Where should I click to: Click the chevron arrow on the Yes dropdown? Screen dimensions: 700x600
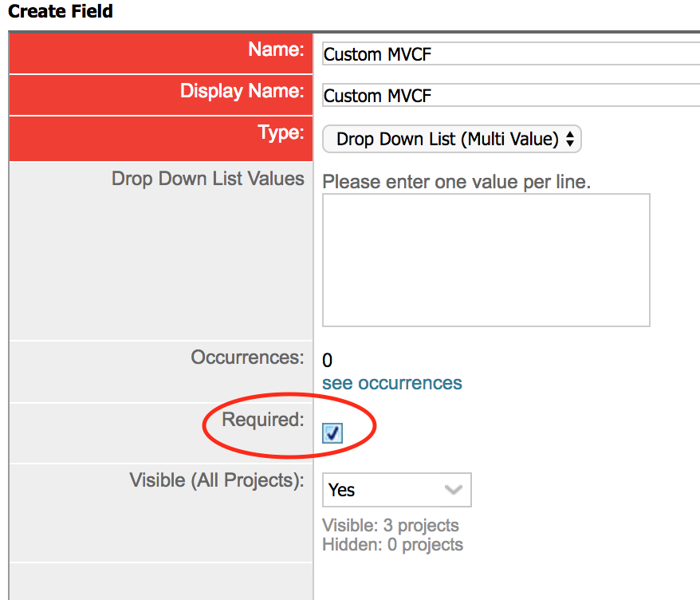coord(453,490)
